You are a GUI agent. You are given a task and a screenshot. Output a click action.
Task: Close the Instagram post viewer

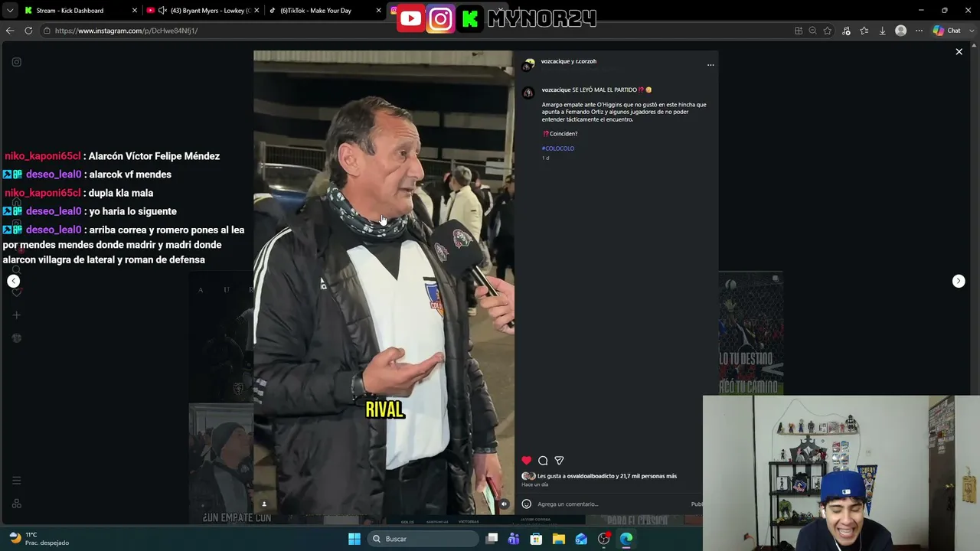pos(959,52)
